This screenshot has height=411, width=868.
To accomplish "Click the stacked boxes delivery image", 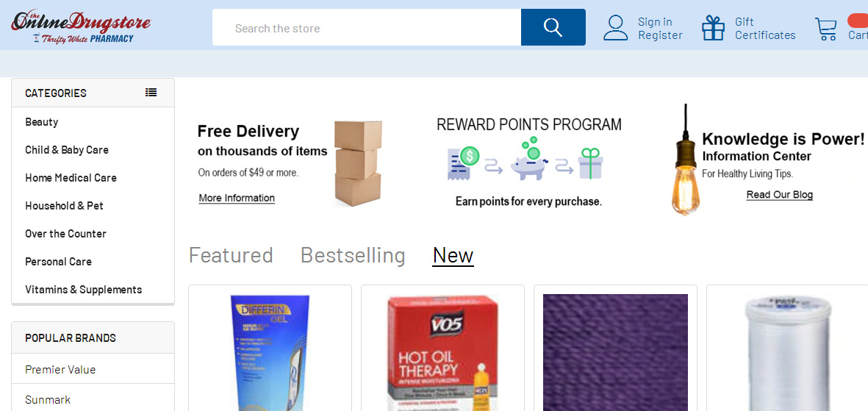I will tap(358, 162).
